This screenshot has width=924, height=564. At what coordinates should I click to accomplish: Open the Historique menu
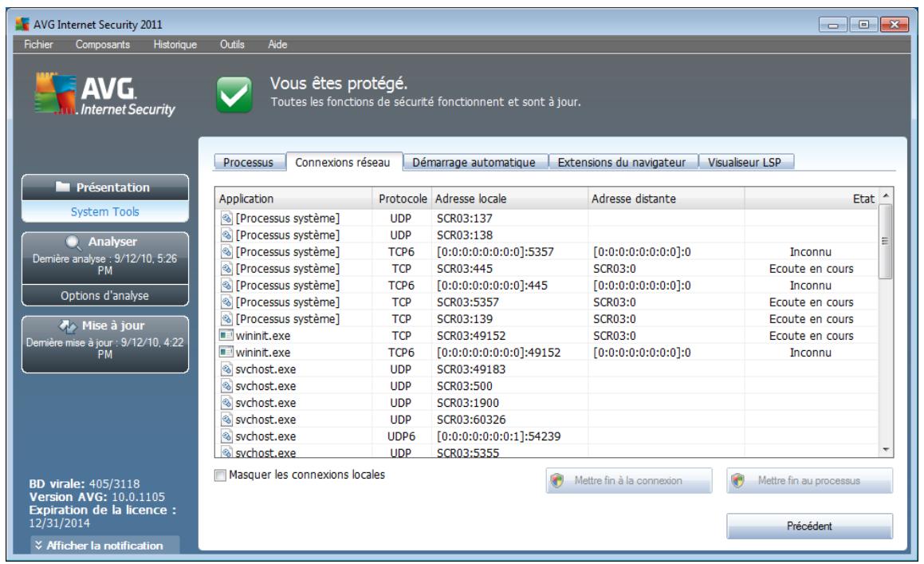pyautogui.click(x=175, y=44)
